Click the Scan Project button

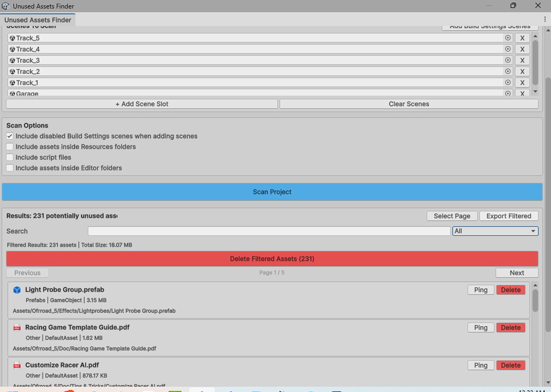(x=272, y=192)
